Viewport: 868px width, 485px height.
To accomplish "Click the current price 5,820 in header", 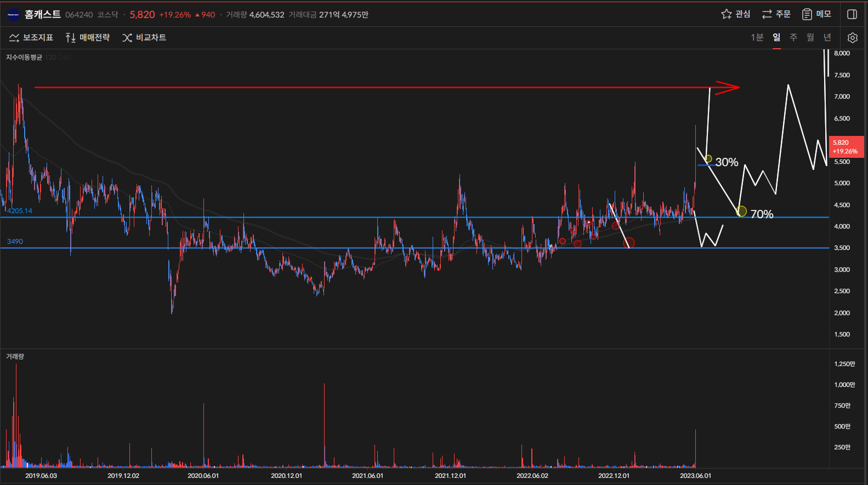I will [142, 15].
